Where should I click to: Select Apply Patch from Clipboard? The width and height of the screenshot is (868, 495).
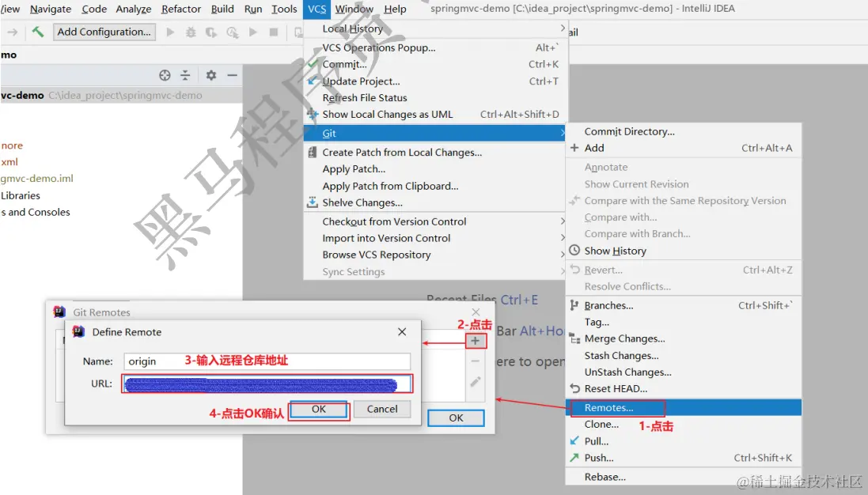point(435,187)
